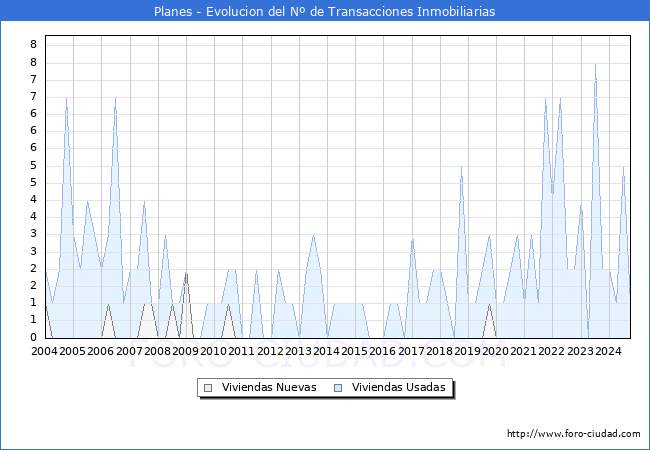Click the 2023 peak of used homes
Screen dimensions: 650x450
(595, 64)
